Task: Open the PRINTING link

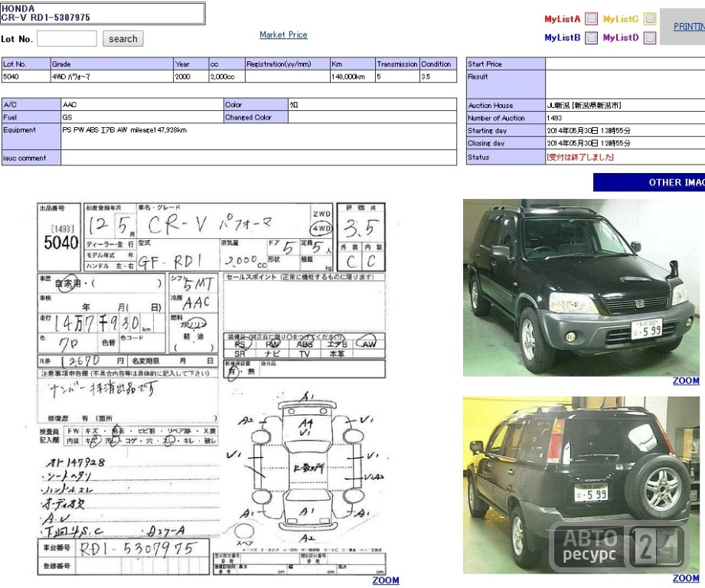Action: pyautogui.click(x=689, y=27)
